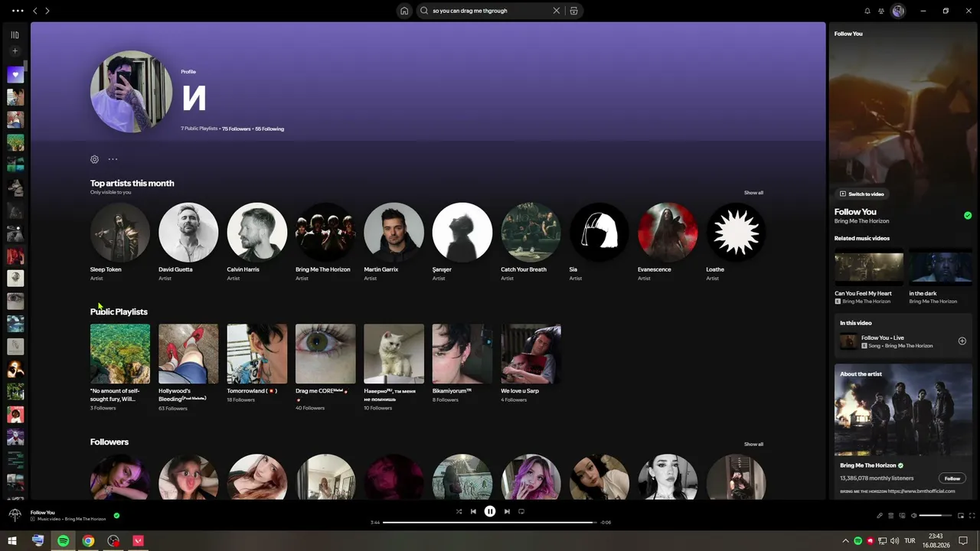
Task: Open the playback queue
Action: tap(890, 516)
